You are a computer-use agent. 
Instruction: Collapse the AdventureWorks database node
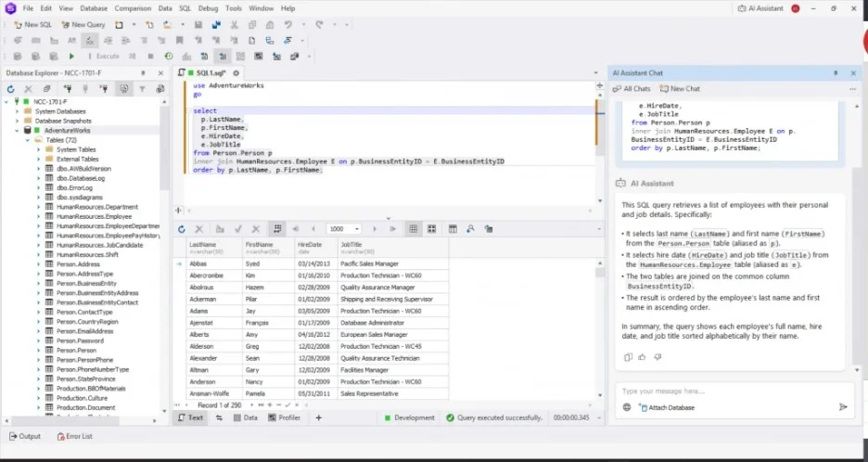click(17, 131)
